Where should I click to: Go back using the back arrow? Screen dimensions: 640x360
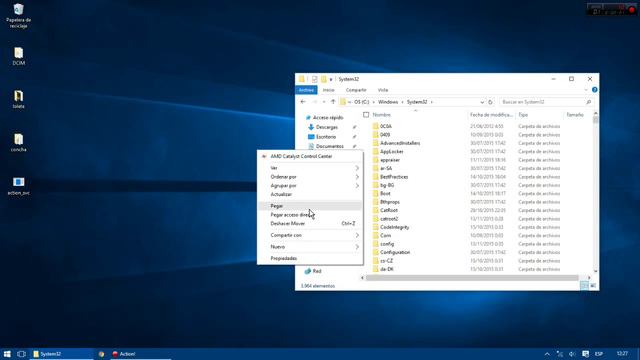303,102
